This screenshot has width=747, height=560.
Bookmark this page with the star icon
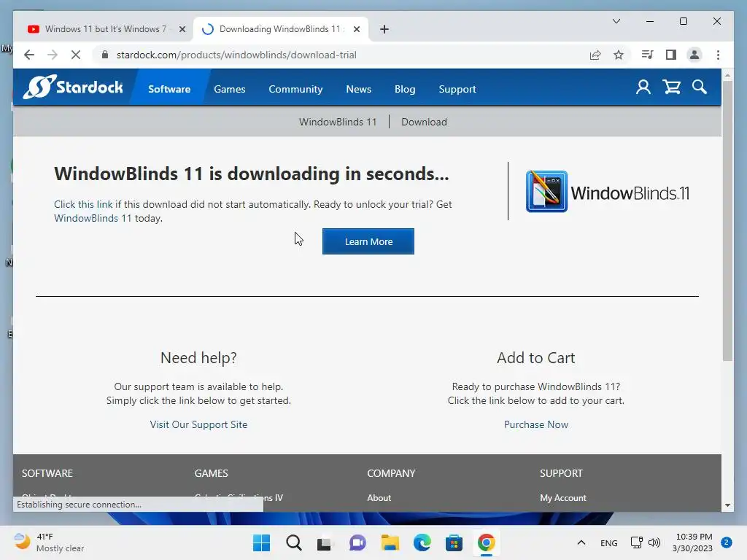point(619,55)
